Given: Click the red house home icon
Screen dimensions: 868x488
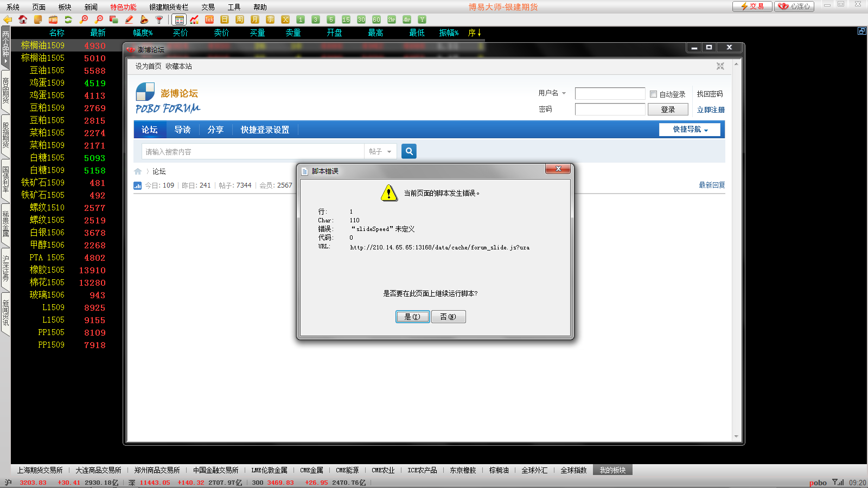Looking at the screenshot, I should [23, 20].
